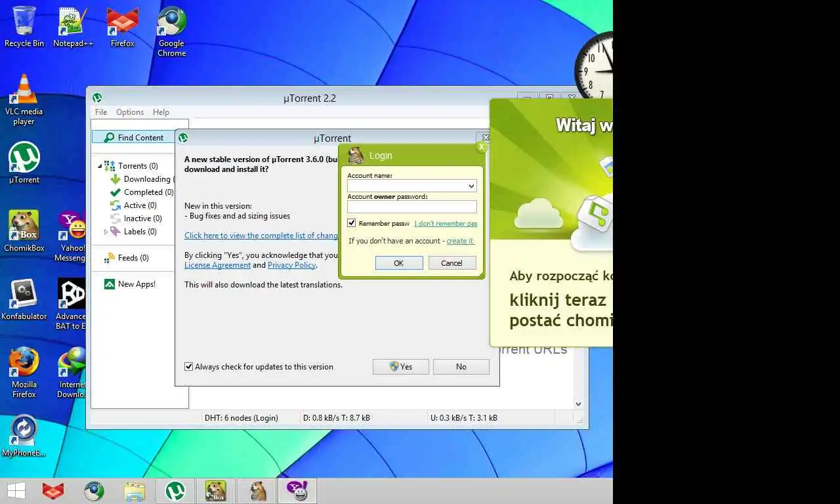The height and width of the screenshot is (504, 840).
Task: Click Yes to install the µTorrent update
Action: [401, 367]
